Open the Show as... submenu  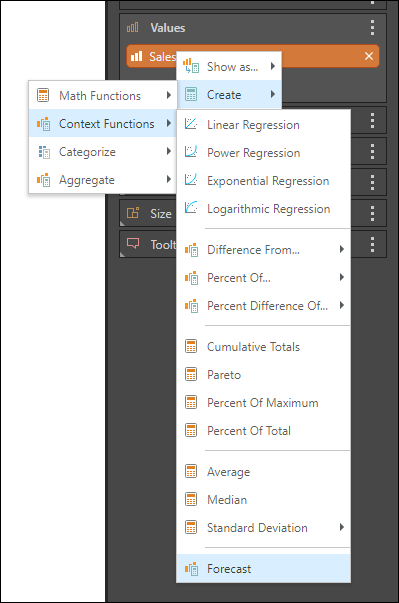229,67
